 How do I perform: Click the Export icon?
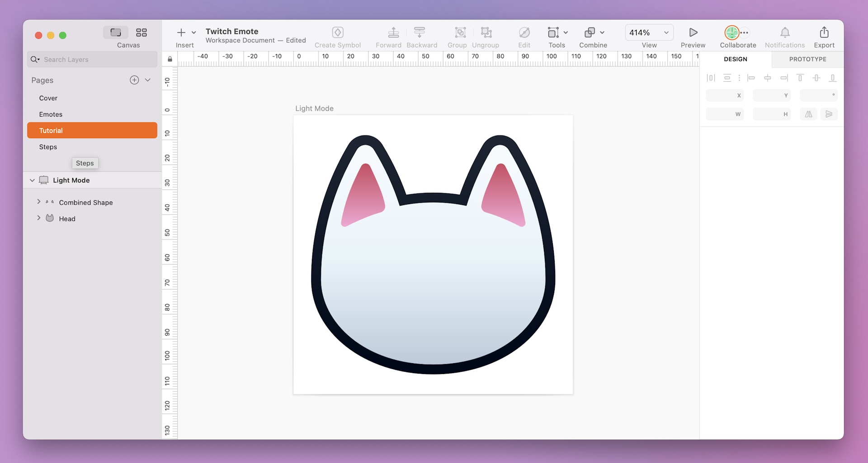click(824, 33)
